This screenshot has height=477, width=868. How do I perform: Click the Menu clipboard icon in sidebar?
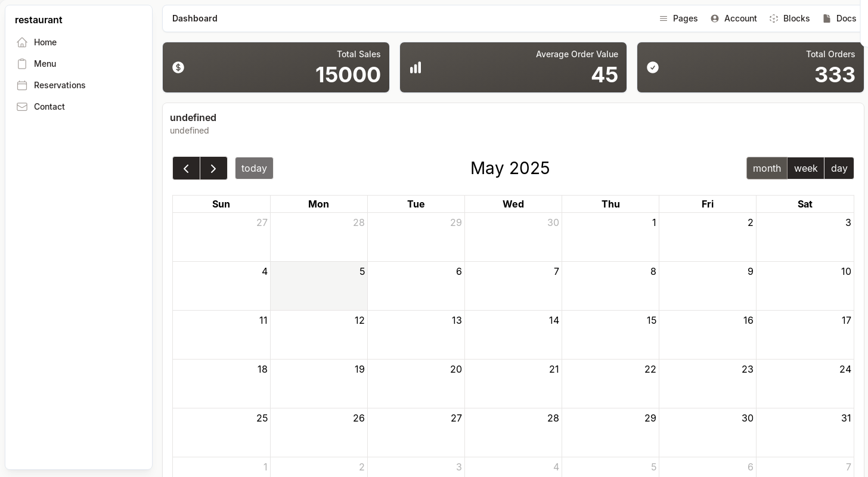point(22,64)
